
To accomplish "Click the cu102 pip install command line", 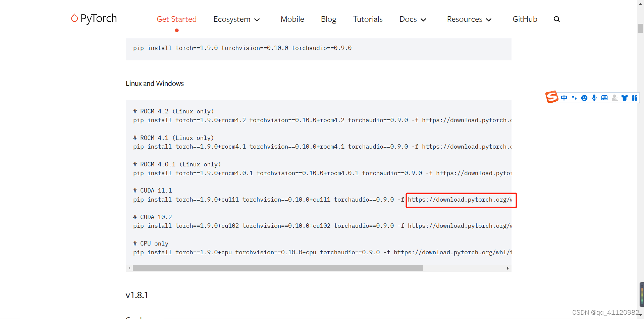I will pyautogui.click(x=322, y=226).
